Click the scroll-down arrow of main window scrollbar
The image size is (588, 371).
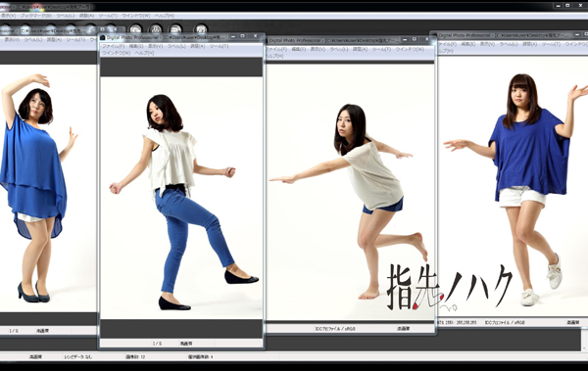point(585,348)
